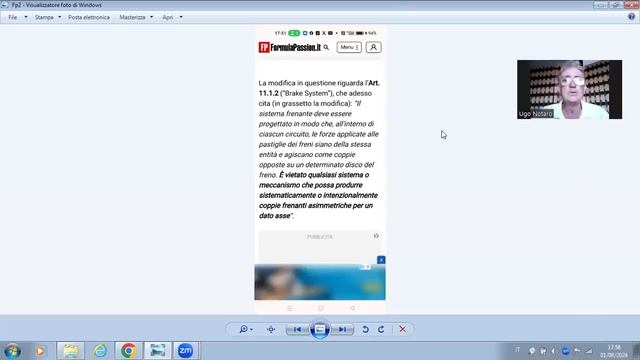The image size is (640, 360).
Task: Click the 'Art. 11.1.2' bold text
Action: (319, 88)
